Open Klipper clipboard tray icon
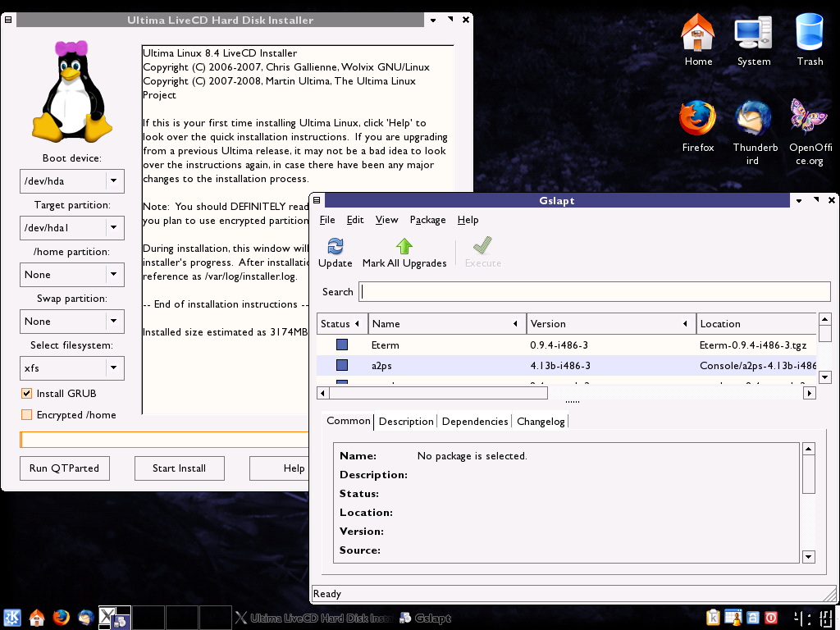 tap(714, 618)
